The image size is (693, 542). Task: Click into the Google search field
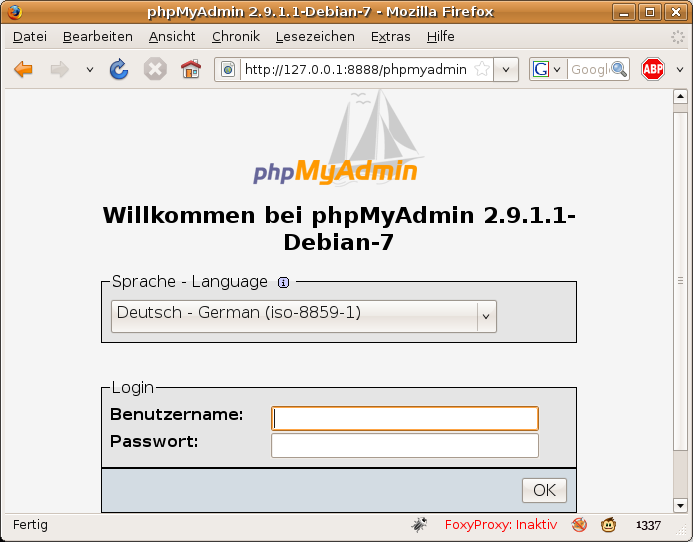(x=590, y=69)
